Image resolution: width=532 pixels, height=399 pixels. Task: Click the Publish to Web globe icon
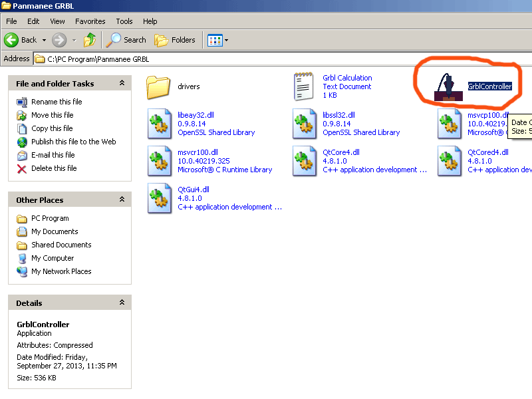(22, 142)
